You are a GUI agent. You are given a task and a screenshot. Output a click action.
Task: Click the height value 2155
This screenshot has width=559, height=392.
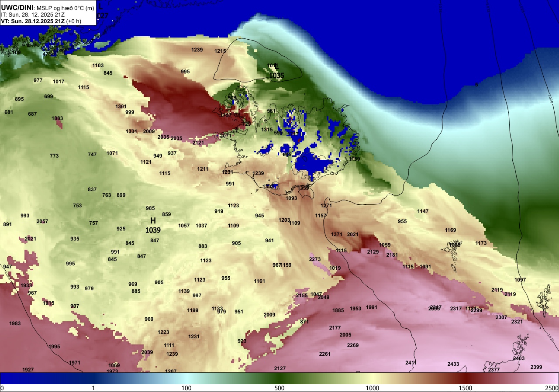(302, 296)
